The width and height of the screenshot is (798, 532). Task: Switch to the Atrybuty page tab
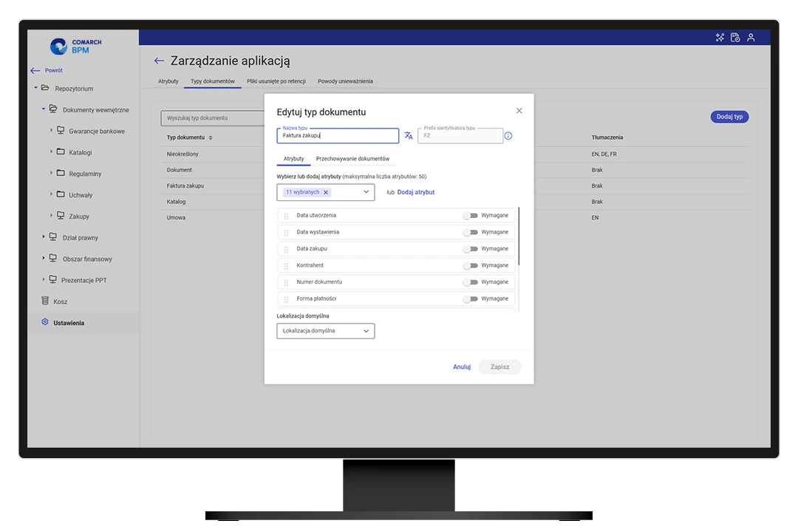pyautogui.click(x=168, y=81)
